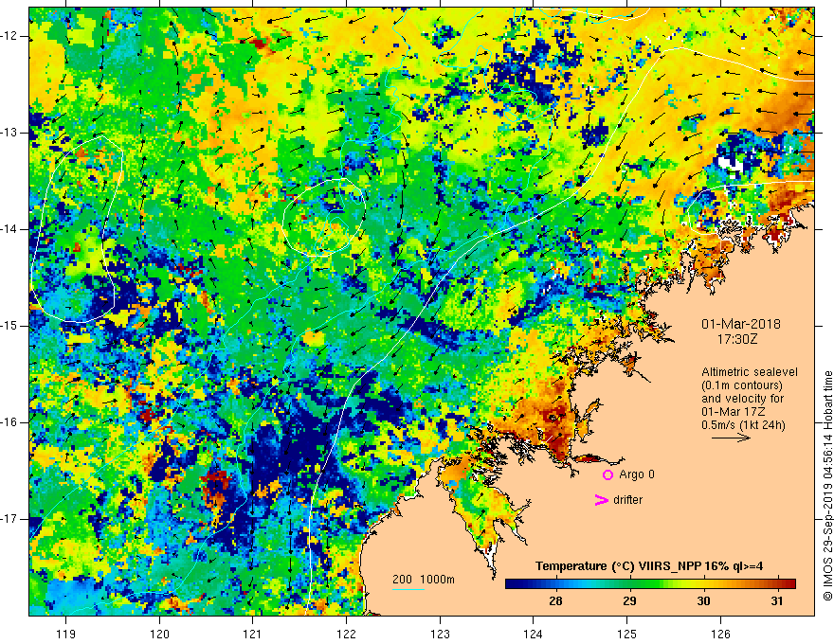Click longitude axis label 121
Image resolution: width=834 pixels, height=644 pixels.
(x=253, y=634)
